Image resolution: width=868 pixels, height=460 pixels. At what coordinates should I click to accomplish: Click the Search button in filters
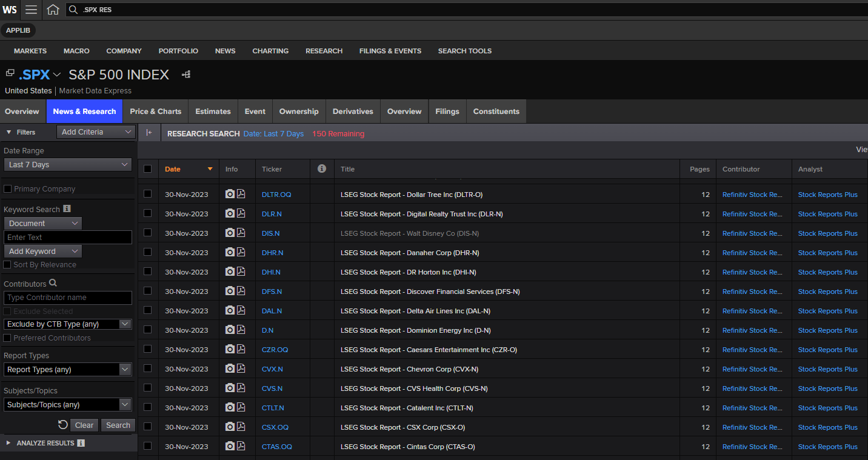118,425
